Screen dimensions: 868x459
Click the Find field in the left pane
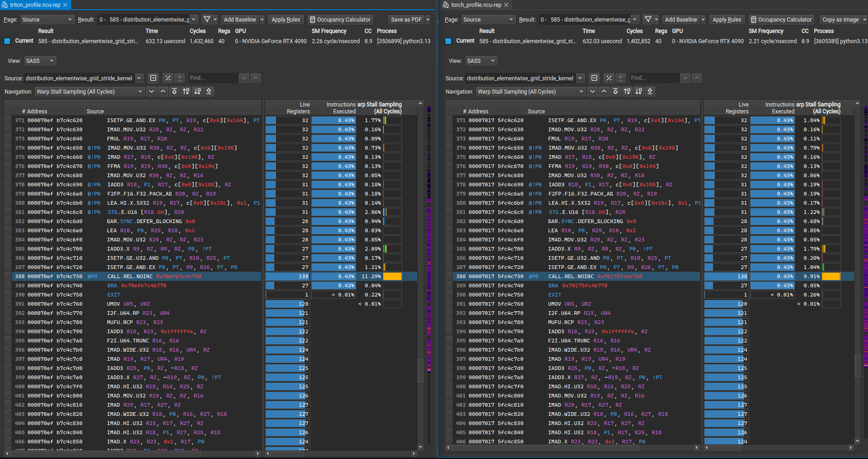click(x=213, y=78)
